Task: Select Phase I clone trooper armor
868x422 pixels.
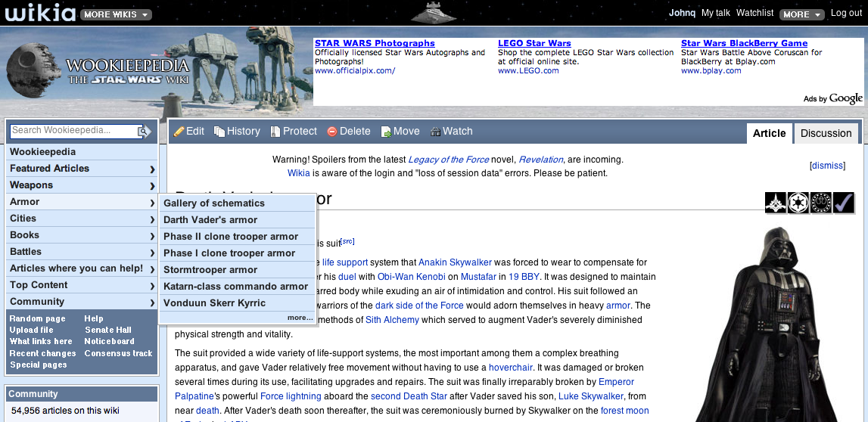Action: [238, 253]
